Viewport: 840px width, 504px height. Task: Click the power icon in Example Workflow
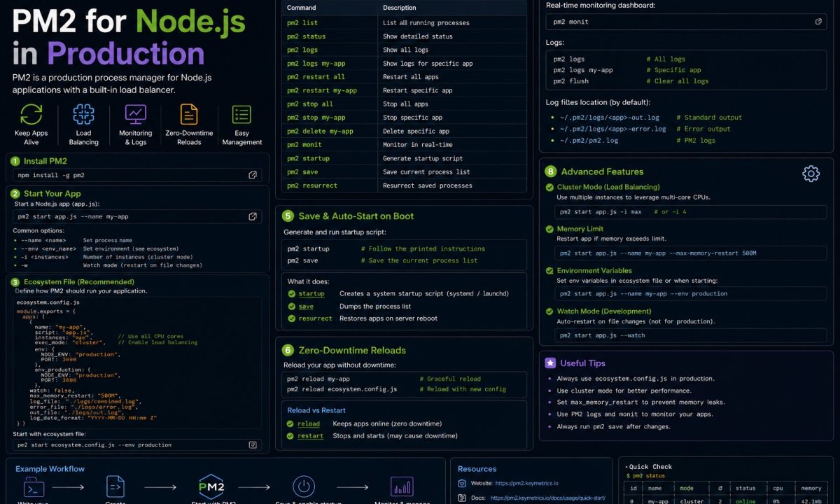pyautogui.click(x=303, y=487)
